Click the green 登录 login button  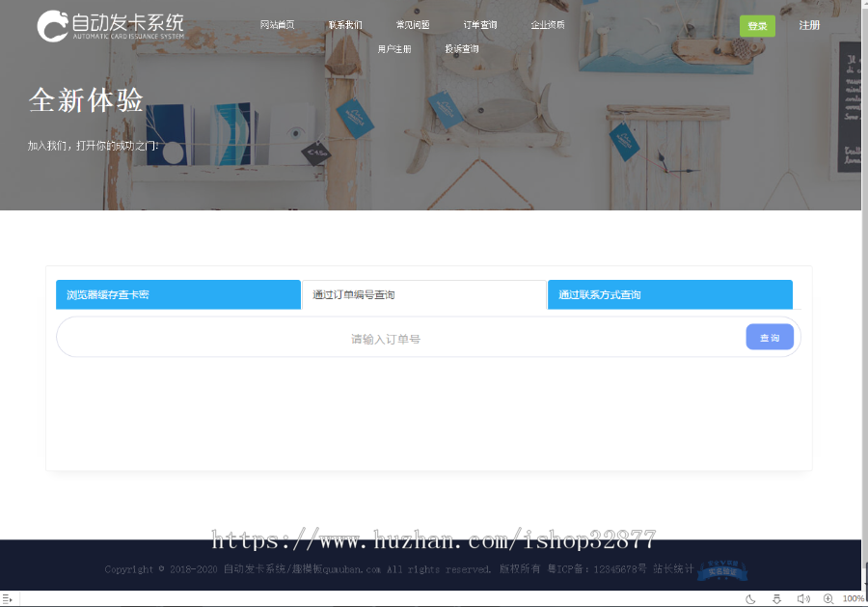[757, 26]
